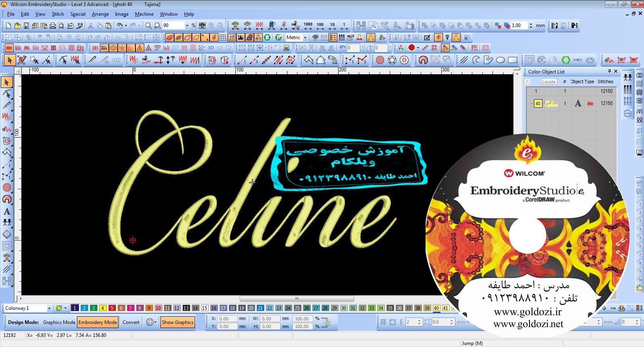Viewport: 644px width, 347px height.
Task: Open the Special menu
Action: (78, 14)
